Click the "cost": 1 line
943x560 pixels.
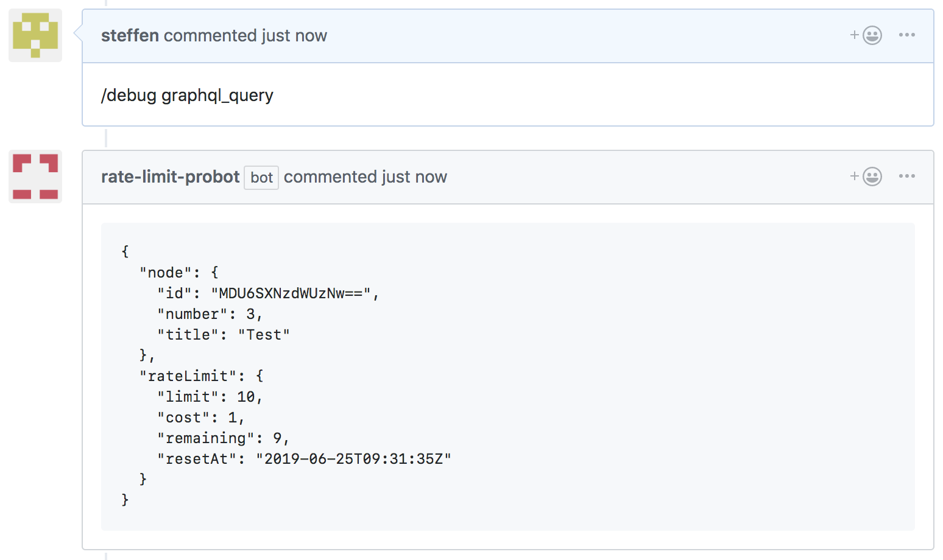point(201,418)
